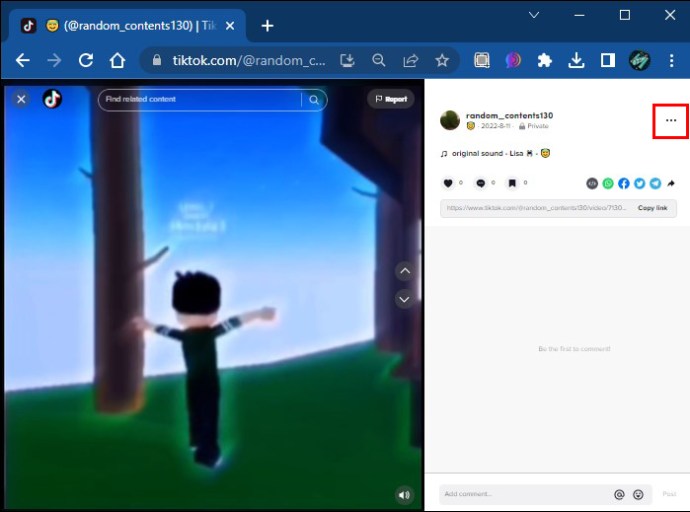Save video with the bookmark icon
Viewport: 690px width, 512px height.
512,183
